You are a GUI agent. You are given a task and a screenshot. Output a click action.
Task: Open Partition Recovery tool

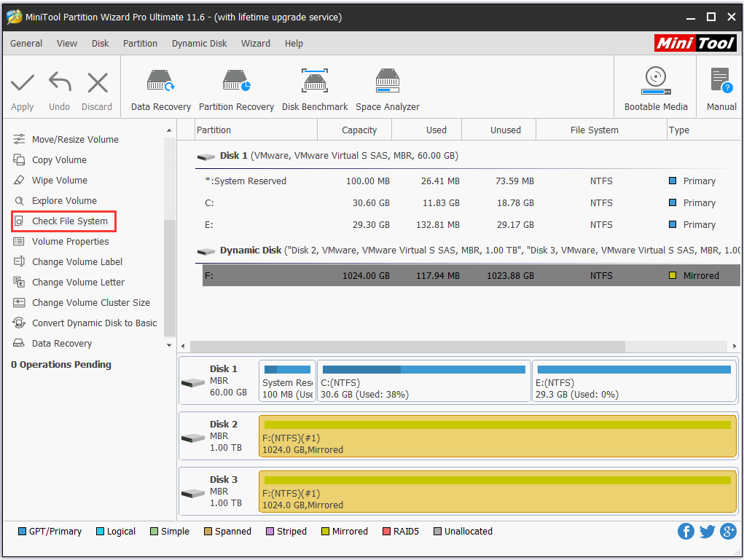tap(236, 90)
